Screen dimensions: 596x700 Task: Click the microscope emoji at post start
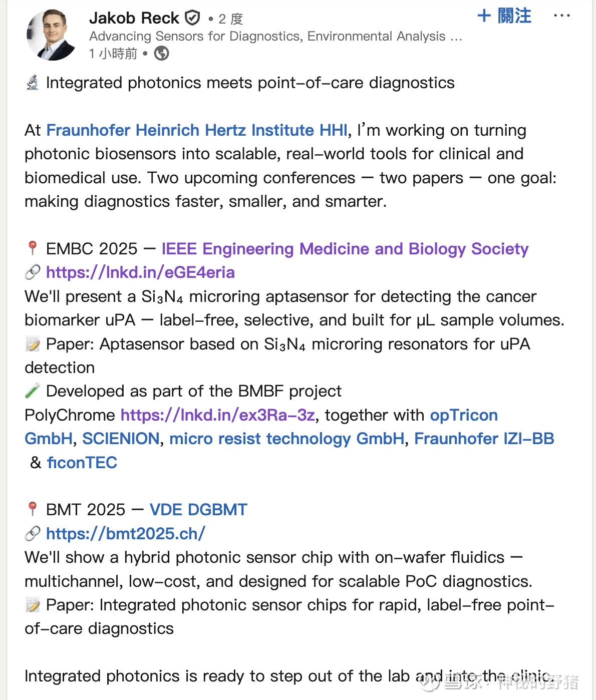pos(32,83)
